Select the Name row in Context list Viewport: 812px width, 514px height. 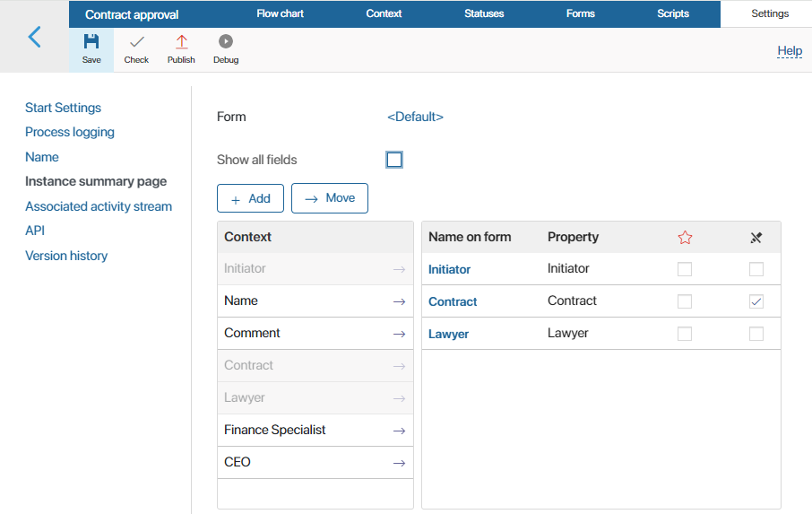click(x=315, y=301)
